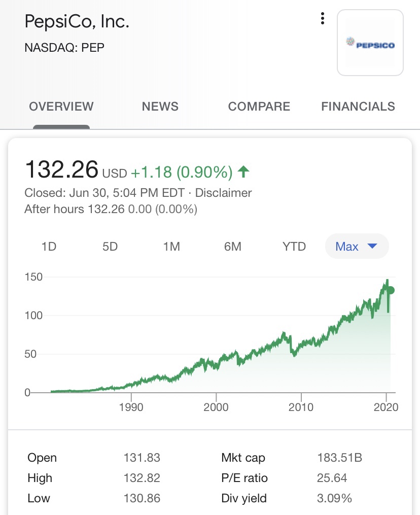Image resolution: width=420 pixels, height=515 pixels.
Task: Click the green up arrow price indicator
Action: coord(243,172)
